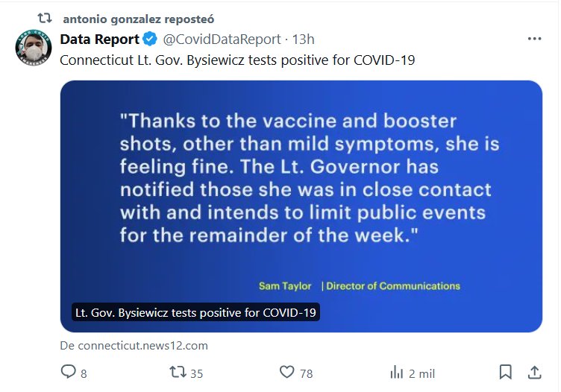Open the three-dot more options menu

tap(534, 39)
